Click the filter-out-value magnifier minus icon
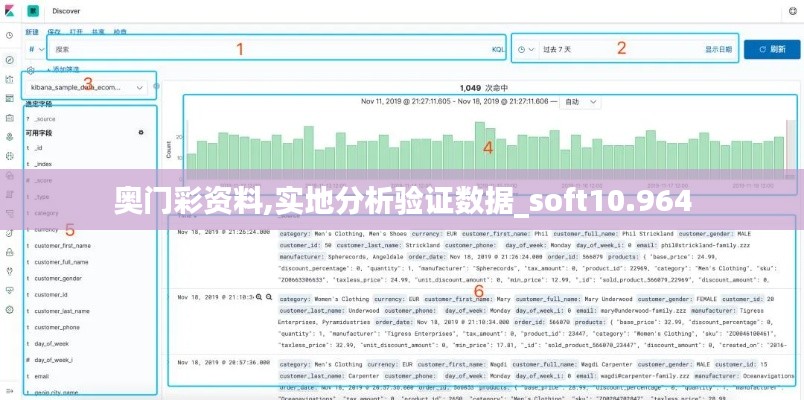Viewport: 804px width, 400px height. click(269, 296)
